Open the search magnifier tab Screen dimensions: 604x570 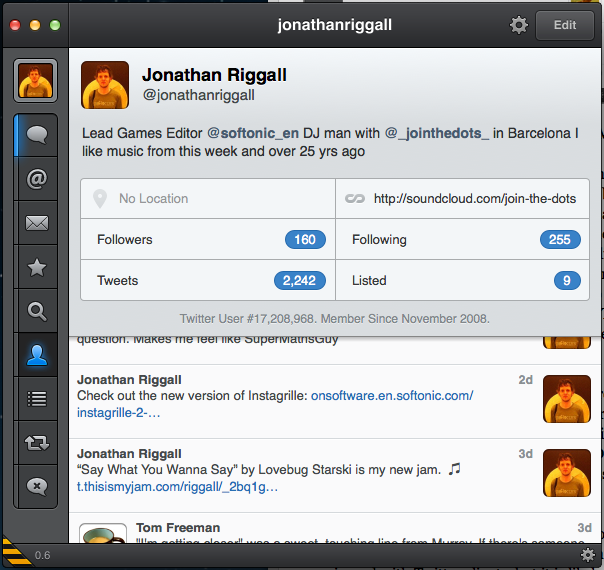(36, 311)
